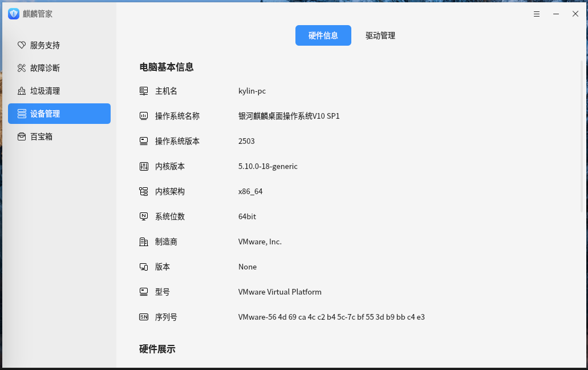
Task: Switch to the 驱动管理 tab
Action: coord(380,35)
